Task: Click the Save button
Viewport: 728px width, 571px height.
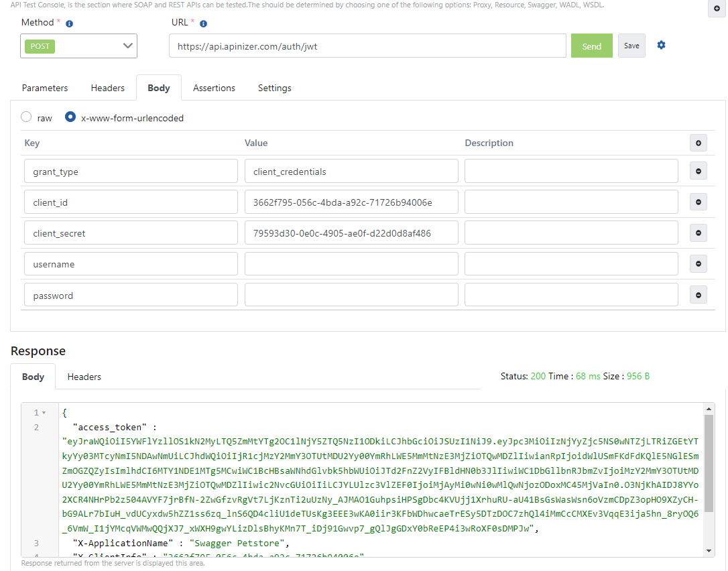Action: [x=631, y=46]
